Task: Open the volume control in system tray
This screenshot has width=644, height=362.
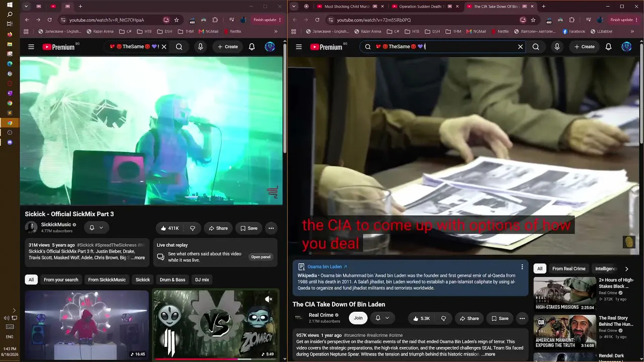Action: pyautogui.click(x=7, y=318)
